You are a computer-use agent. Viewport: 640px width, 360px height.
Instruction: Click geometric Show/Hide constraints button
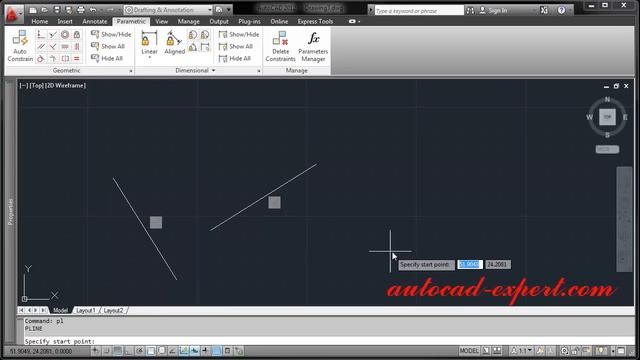[x=111, y=34]
